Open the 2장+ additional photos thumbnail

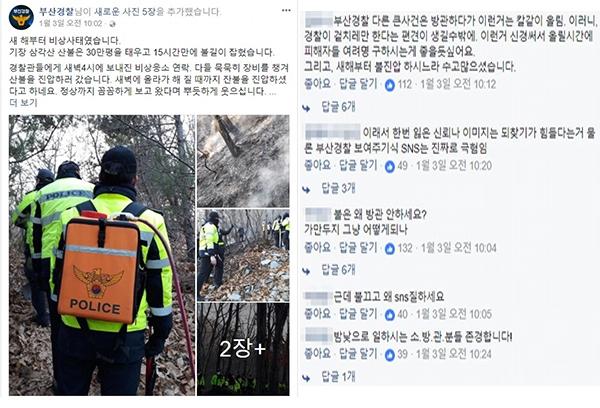(x=243, y=349)
